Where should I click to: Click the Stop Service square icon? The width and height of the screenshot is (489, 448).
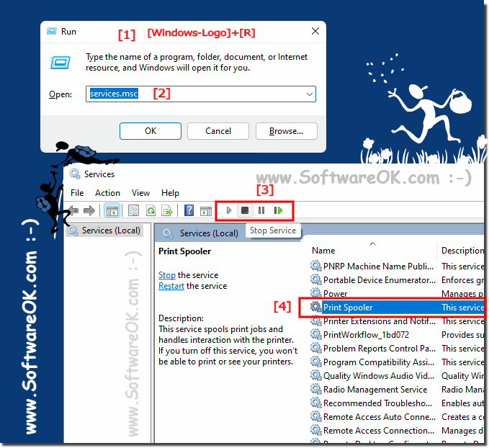245,210
